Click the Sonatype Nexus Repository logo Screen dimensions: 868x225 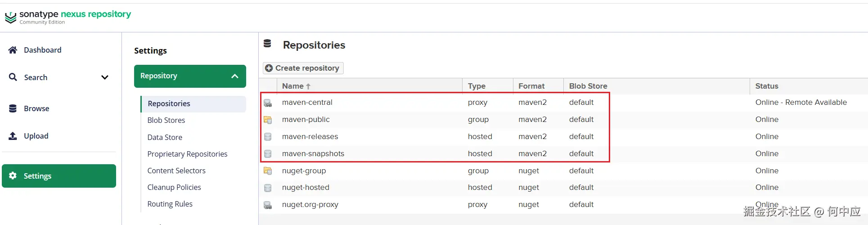click(x=67, y=17)
